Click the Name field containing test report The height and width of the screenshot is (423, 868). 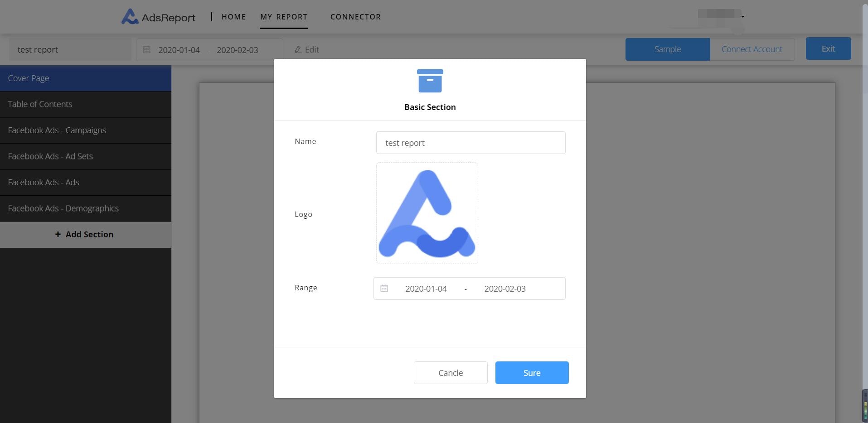click(470, 143)
